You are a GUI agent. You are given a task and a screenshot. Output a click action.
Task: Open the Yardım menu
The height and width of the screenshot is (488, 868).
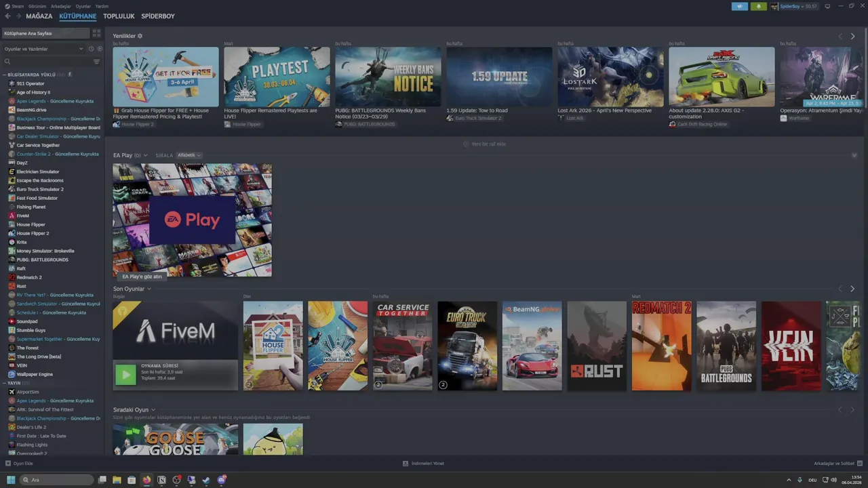(102, 6)
